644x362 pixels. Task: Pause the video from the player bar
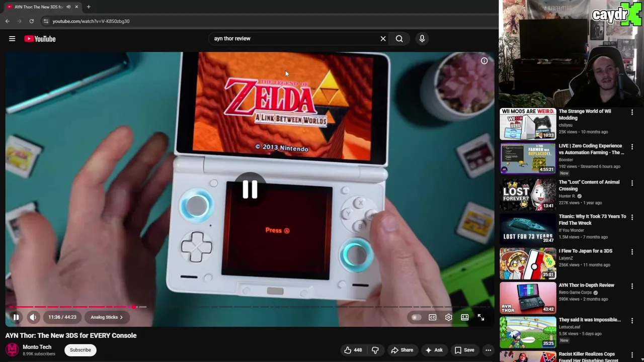[x=16, y=317]
